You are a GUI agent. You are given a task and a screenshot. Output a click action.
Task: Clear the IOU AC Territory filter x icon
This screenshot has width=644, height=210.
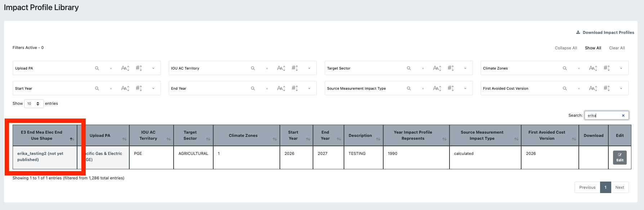(267, 68)
